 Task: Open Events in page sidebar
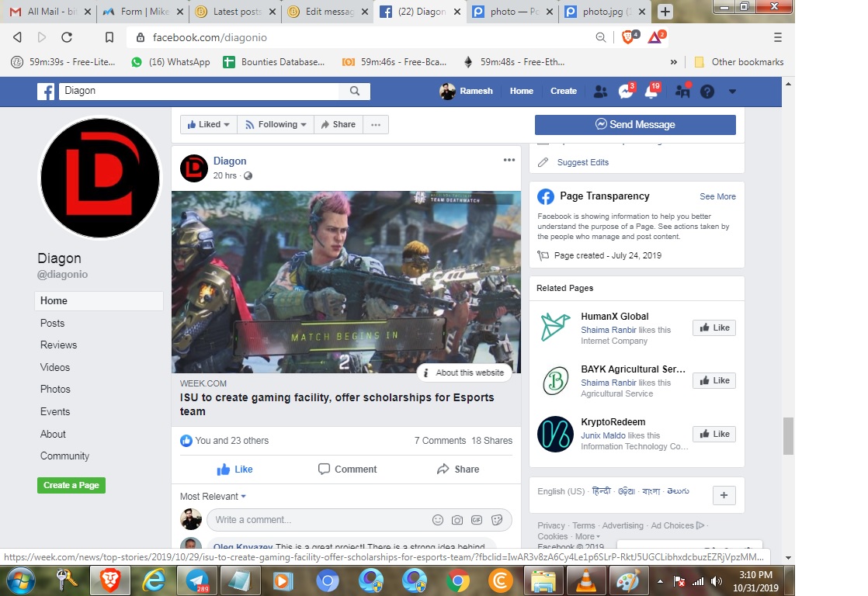(55, 412)
